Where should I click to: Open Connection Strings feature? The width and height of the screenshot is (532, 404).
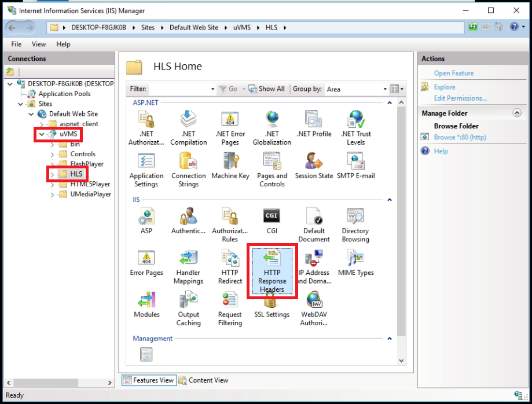click(188, 170)
